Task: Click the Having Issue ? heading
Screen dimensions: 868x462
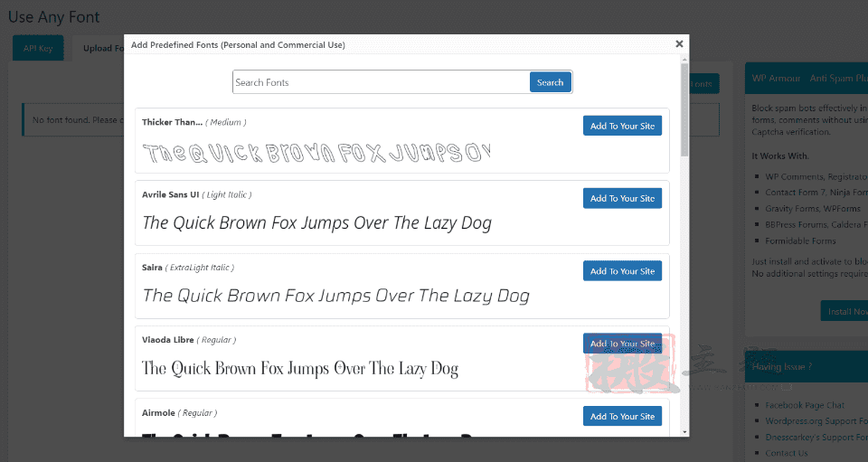Action: click(x=781, y=367)
